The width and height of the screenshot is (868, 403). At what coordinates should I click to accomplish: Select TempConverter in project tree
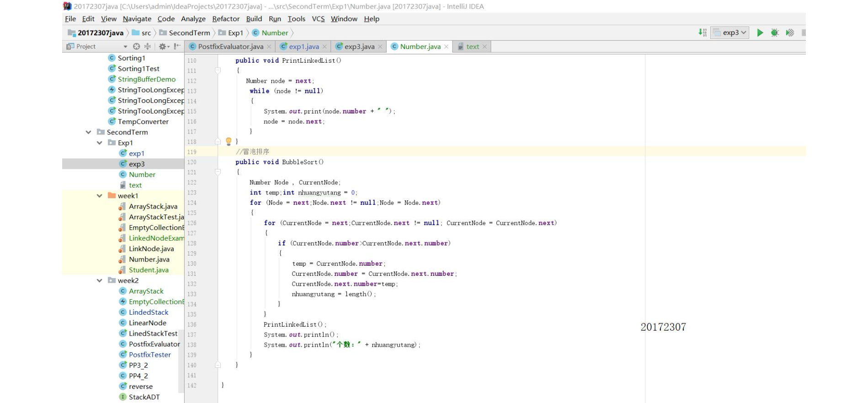click(138, 122)
